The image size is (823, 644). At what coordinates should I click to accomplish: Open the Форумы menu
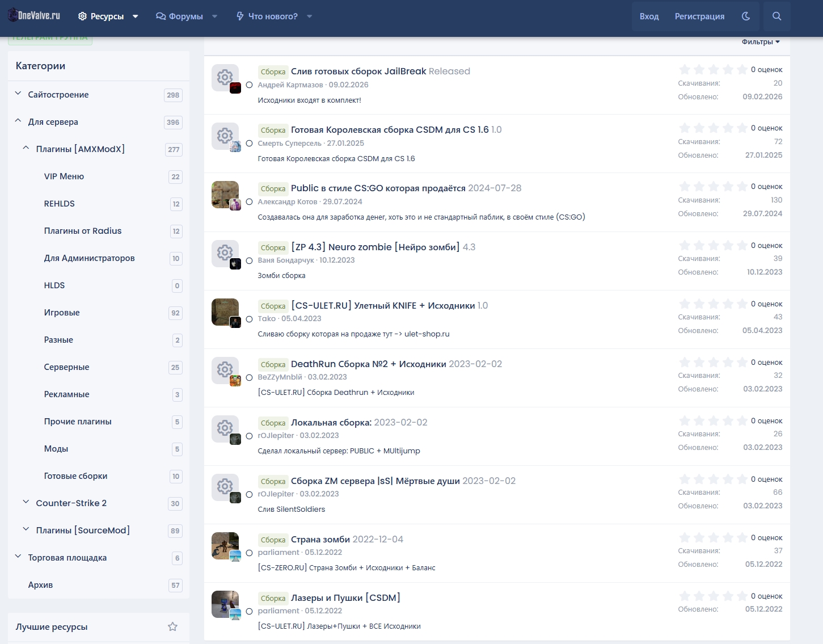coord(186,16)
